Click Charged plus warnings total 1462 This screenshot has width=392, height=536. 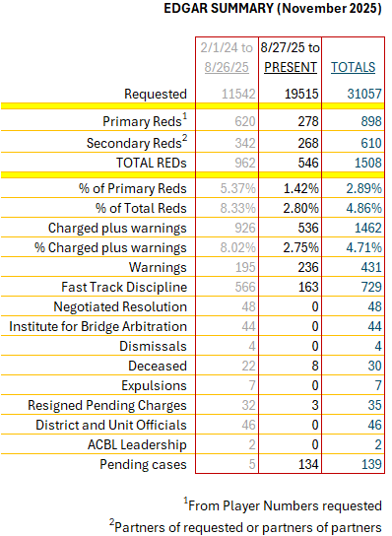367,228
